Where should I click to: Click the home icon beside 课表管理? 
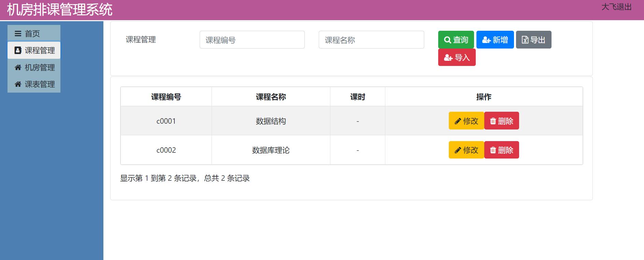click(x=18, y=84)
